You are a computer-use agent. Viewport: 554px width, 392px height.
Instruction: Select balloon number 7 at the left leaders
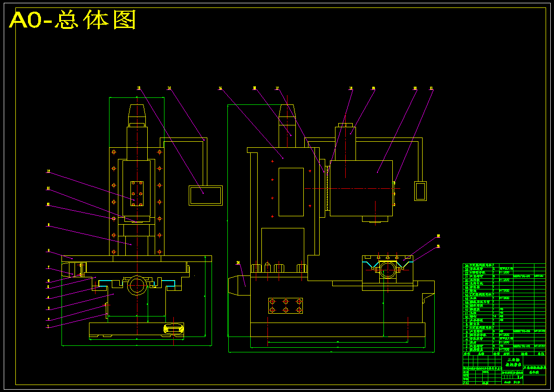(48, 267)
